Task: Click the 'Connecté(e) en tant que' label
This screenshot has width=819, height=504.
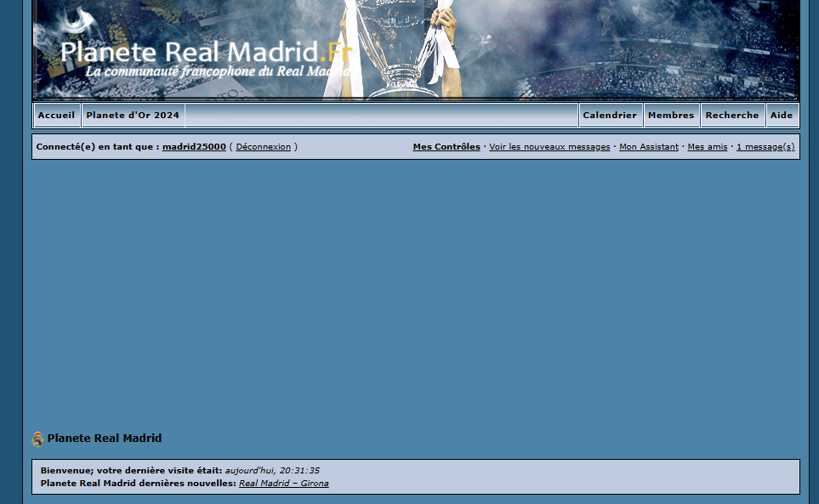Action: click(x=98, y=146)
